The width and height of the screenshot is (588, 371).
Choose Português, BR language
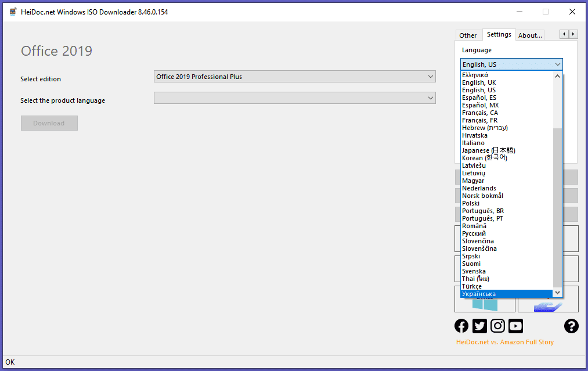point(507,211)
